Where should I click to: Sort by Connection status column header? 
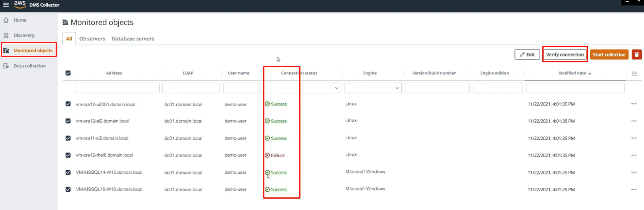click(x=299, y=73)
